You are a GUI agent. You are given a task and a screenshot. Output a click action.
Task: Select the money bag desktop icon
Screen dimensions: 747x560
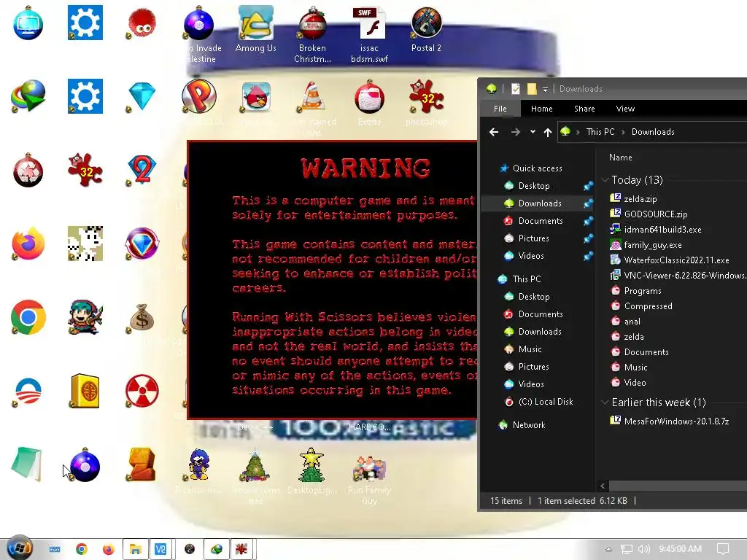(x=142, y=318)
